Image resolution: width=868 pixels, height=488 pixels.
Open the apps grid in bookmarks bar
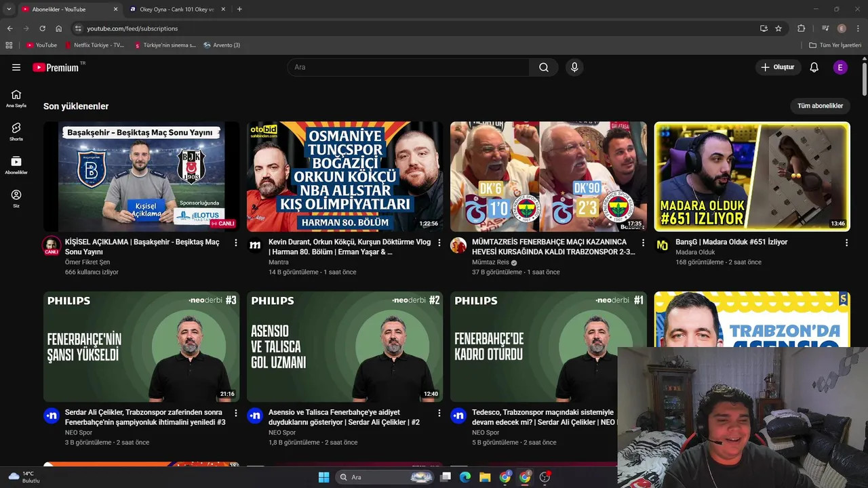[x=9, y=45]
